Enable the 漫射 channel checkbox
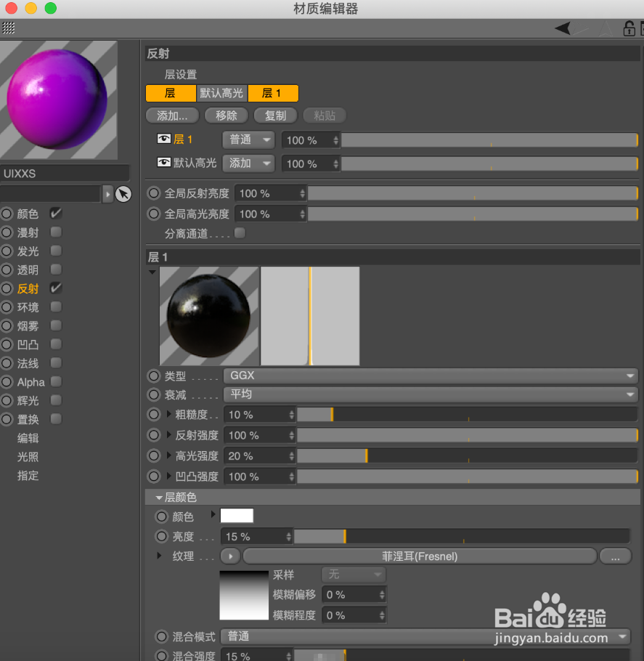Viewport: 644px width, 661px height. [54, 232]
